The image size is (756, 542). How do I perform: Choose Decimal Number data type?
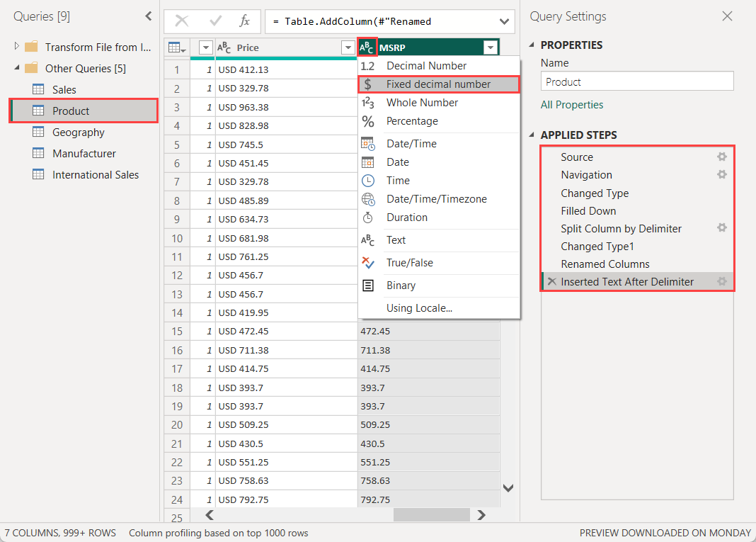click(439, 66)
